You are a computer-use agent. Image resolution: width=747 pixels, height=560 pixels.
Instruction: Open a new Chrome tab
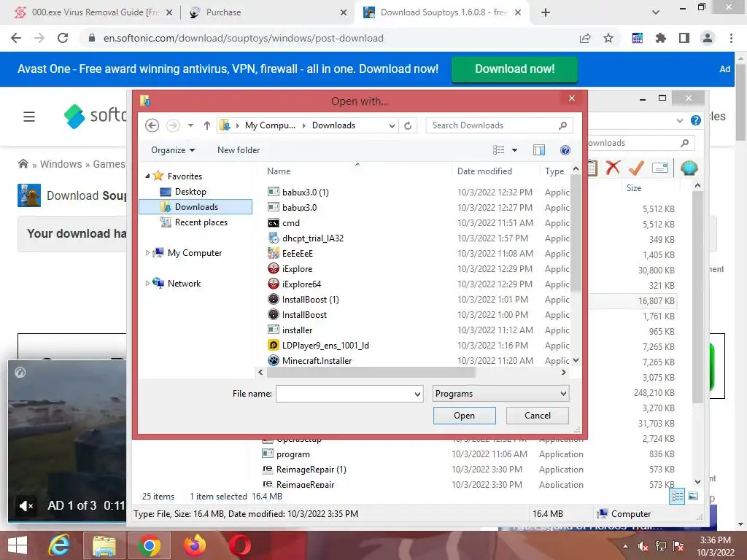[546, 12]
